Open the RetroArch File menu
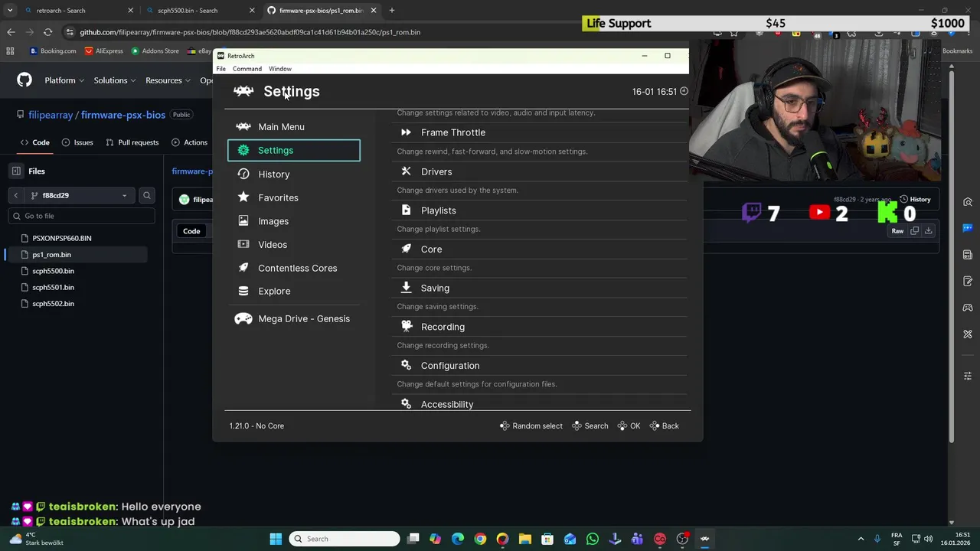The height and width of the screenshot is (551, 980). click(220, 69)
